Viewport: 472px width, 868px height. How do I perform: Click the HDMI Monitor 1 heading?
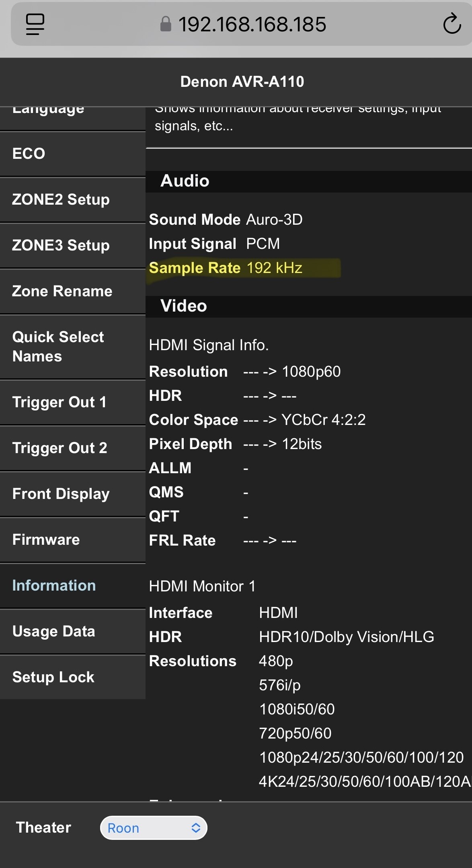click(x=202, y=586)
